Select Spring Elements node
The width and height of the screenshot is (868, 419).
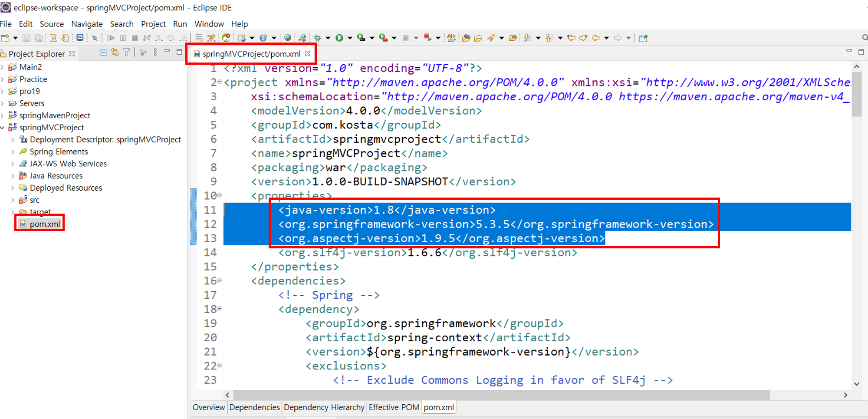[59, 152]
